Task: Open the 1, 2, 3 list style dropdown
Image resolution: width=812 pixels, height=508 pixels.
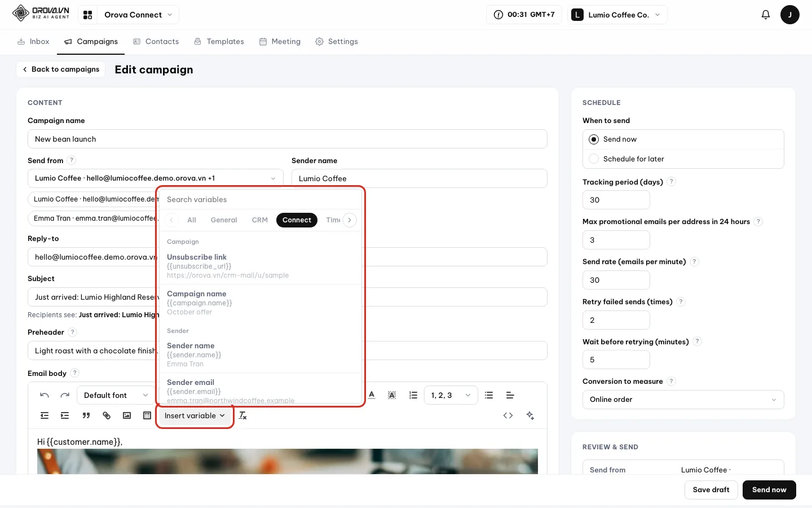Action: [451, 395]
